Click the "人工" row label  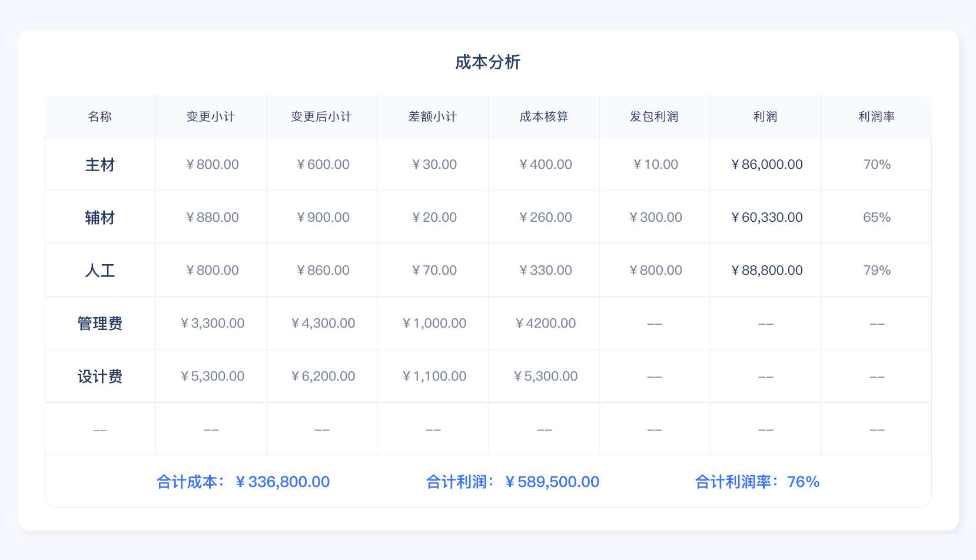(100, 271)
